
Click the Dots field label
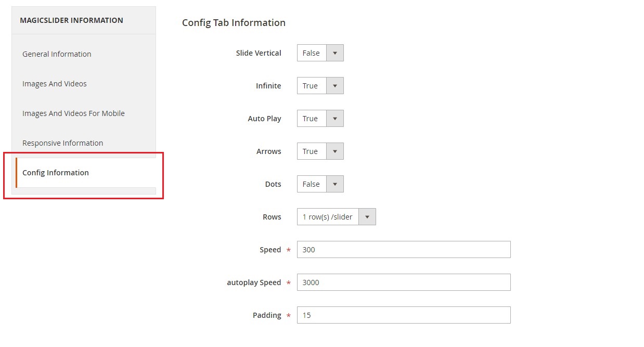click(x=273, y=184)
